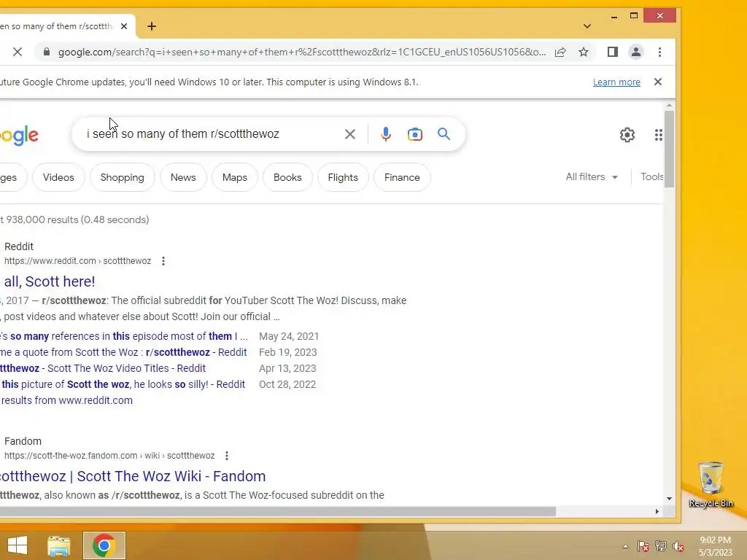Switch to Flights results tab
747x560 pixels.
coord(343,177)
